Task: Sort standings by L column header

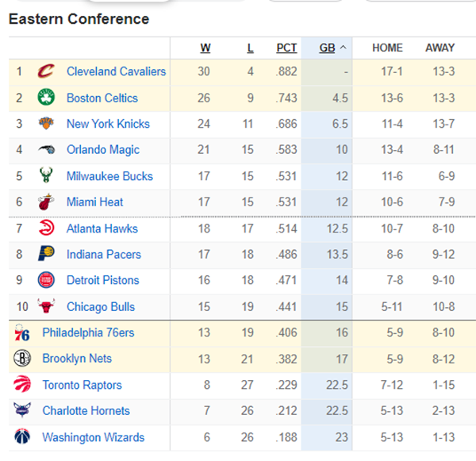Action: [x=250, y=48]
